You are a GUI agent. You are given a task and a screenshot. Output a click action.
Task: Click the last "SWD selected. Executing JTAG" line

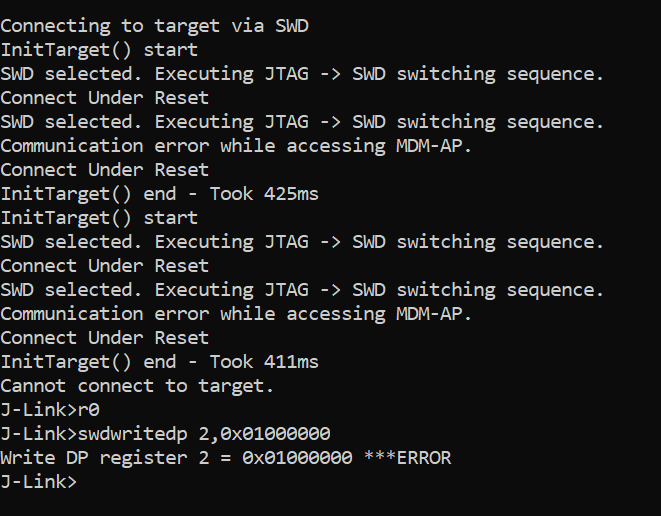click(x=302, y=290)
